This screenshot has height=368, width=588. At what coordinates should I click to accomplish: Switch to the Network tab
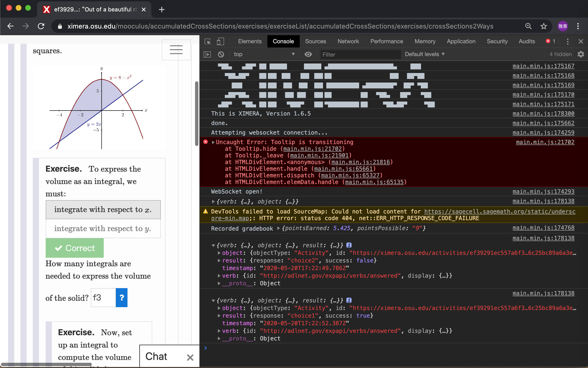tap(348, 41)
